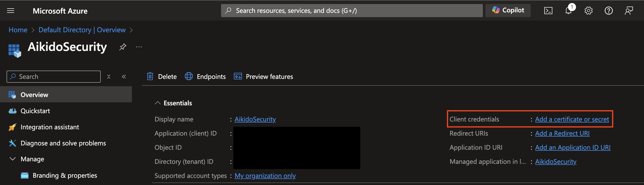Open My organization only link
This screenshot has height=185, width=644.
[x=265, y=176]
